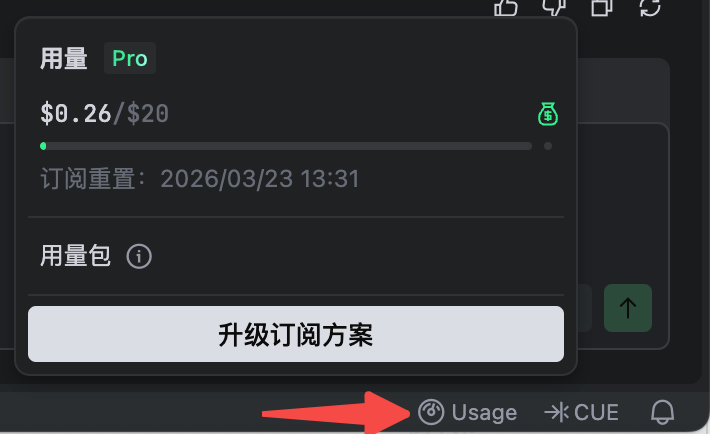Click the CUE status bar item

click(x=581, y=412)
